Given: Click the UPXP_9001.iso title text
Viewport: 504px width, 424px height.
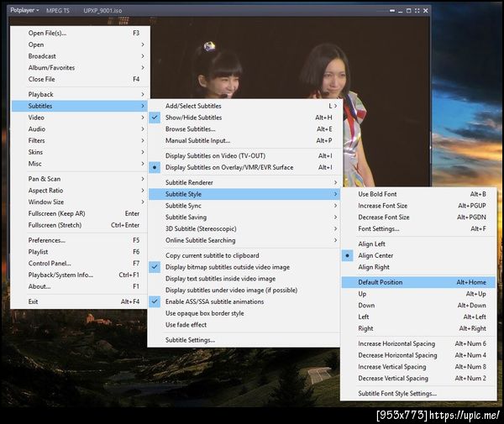Looking at the screenshot, I should coord(102,11).
